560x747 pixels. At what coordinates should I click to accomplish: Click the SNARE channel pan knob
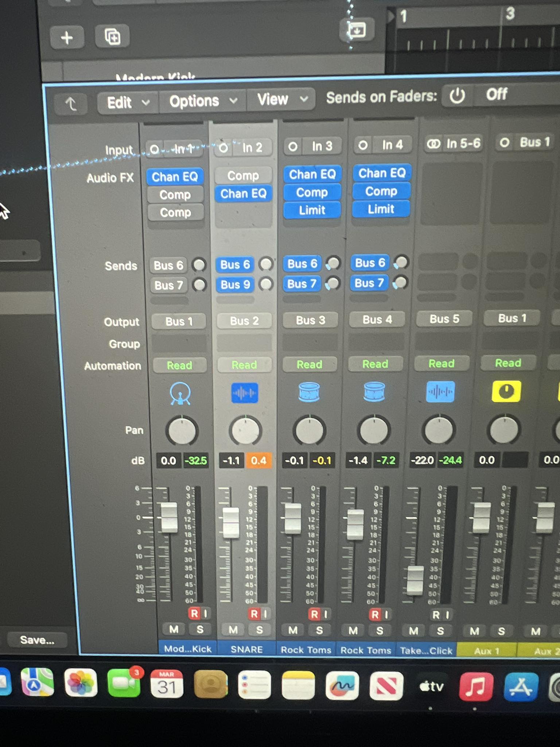[x=245, y=431]
